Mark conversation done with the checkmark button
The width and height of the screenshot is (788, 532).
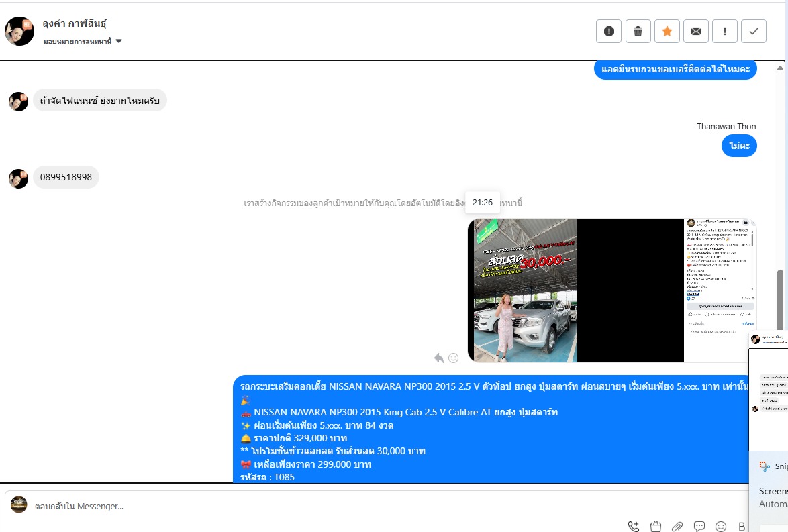(754, 31)
